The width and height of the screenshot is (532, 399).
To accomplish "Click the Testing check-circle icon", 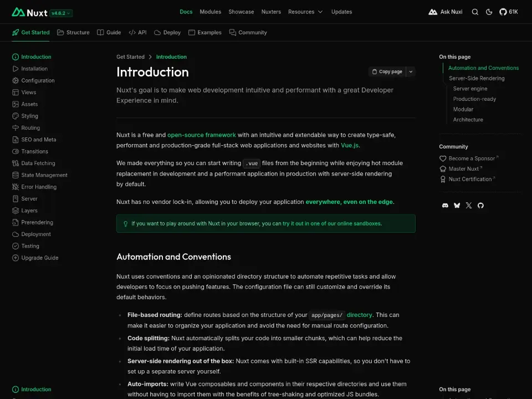I will pos(16,246).
